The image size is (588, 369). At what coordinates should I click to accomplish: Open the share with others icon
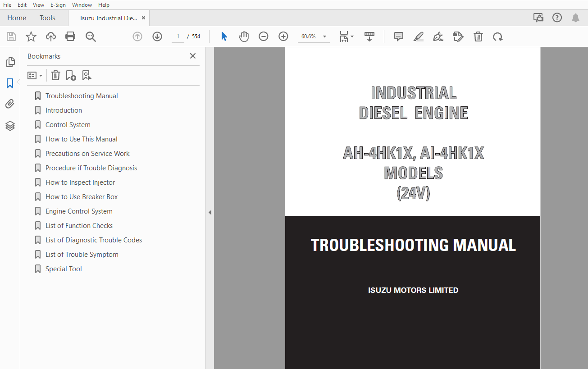pyautogui.click(x=538, y=18)
